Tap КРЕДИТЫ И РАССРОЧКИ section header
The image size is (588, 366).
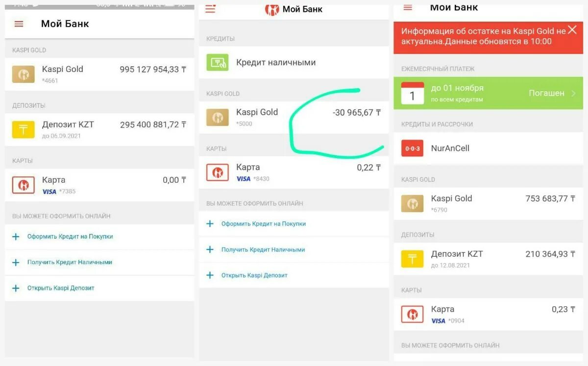click(437, 124)
